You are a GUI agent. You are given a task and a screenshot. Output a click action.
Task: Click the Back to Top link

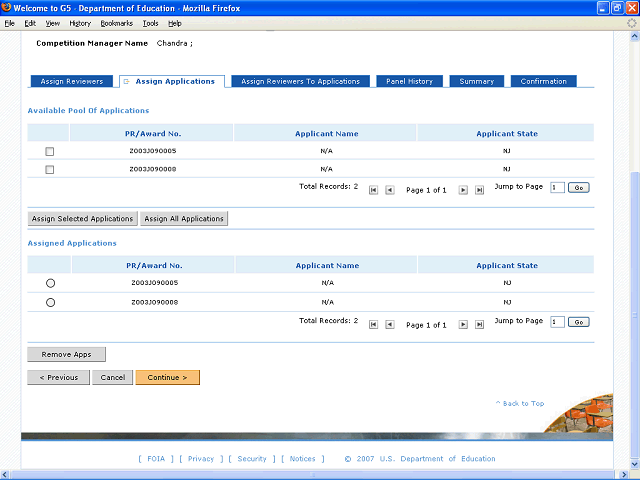pyautogui.click(x=520, y=403)
